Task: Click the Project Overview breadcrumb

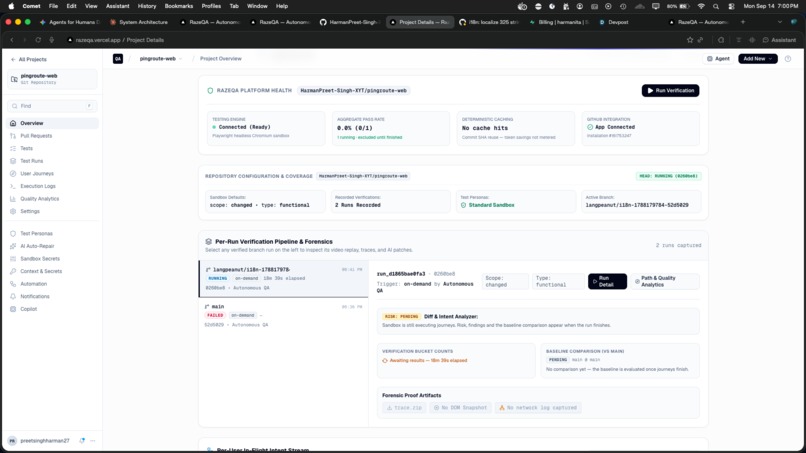Action: coord(221,59)
